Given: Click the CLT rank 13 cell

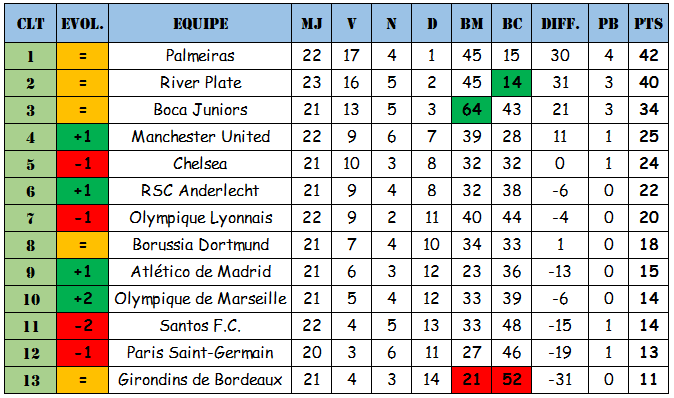Looking at the screenshot, I should [31, 380].
